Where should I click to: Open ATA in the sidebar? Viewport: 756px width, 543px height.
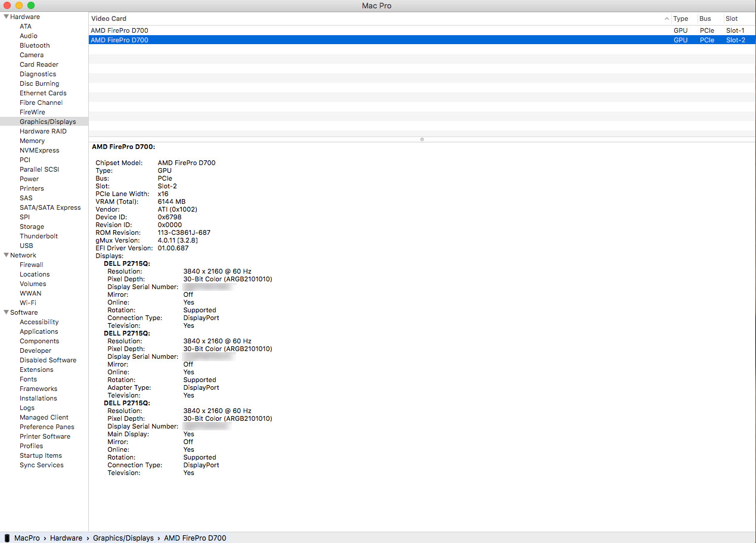pyautogui.click(x=26, y=26)
